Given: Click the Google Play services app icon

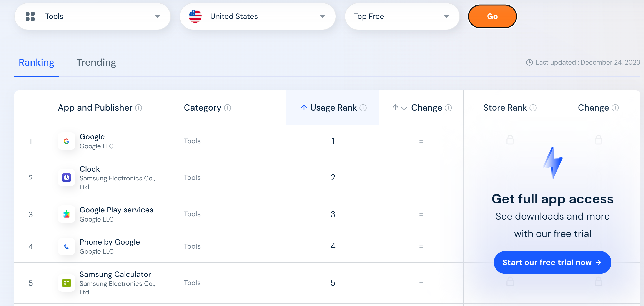Looking at the screenshot, I should [x=67, y=214].
